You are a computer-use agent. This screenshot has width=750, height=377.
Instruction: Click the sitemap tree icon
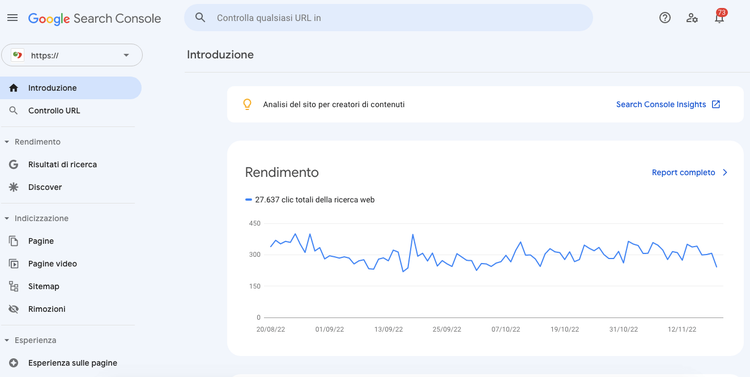click(14, 286)
